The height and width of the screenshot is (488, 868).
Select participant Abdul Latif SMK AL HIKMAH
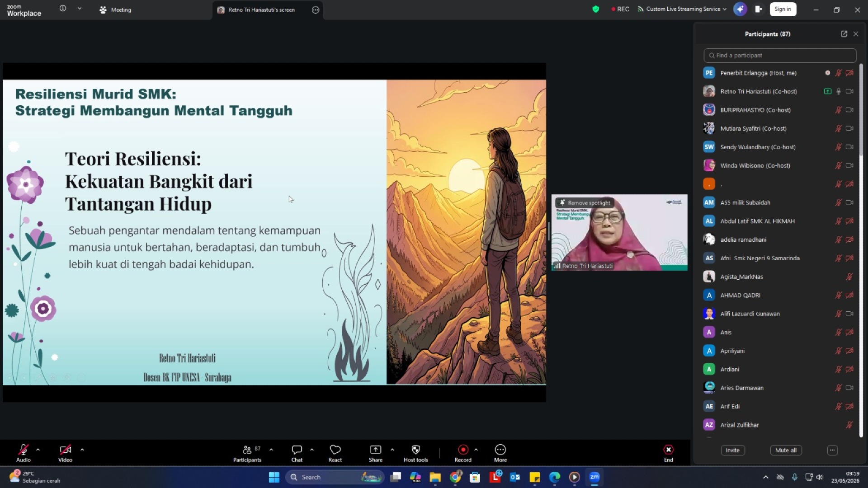coord(779,221)
